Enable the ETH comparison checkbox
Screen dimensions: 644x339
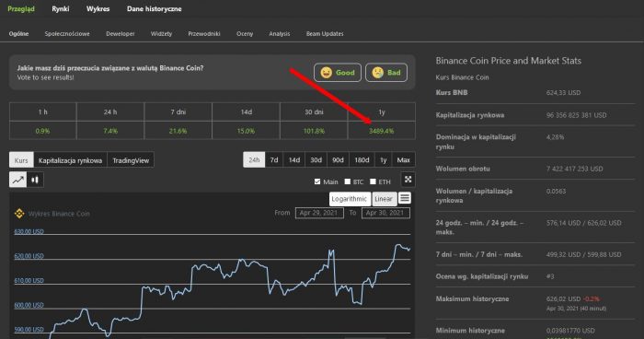(373, 181)
